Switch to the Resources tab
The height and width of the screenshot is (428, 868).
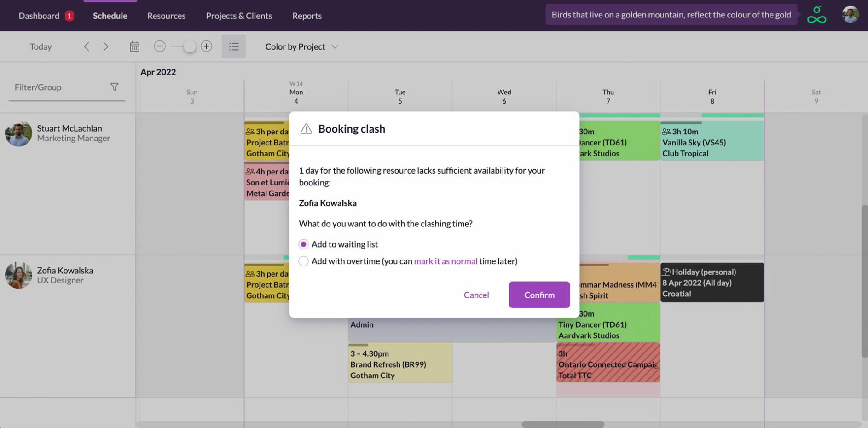(166, 15)
